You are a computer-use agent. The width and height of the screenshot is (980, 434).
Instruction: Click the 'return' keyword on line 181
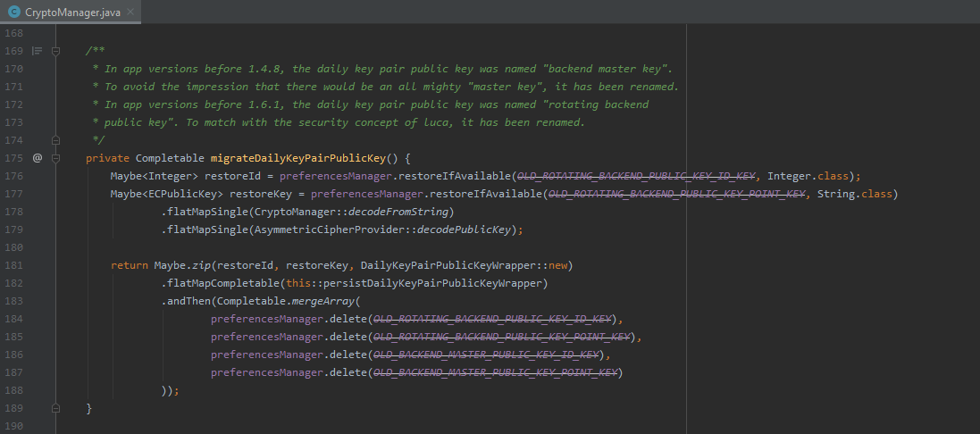tap(130, 265)
